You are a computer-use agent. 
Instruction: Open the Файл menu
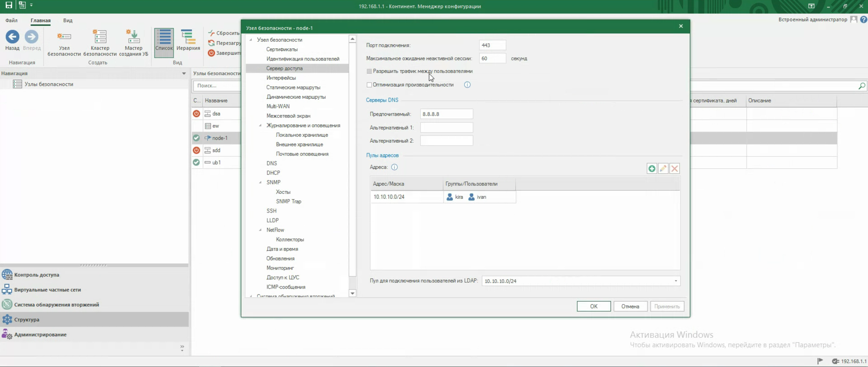pos(11,21)
